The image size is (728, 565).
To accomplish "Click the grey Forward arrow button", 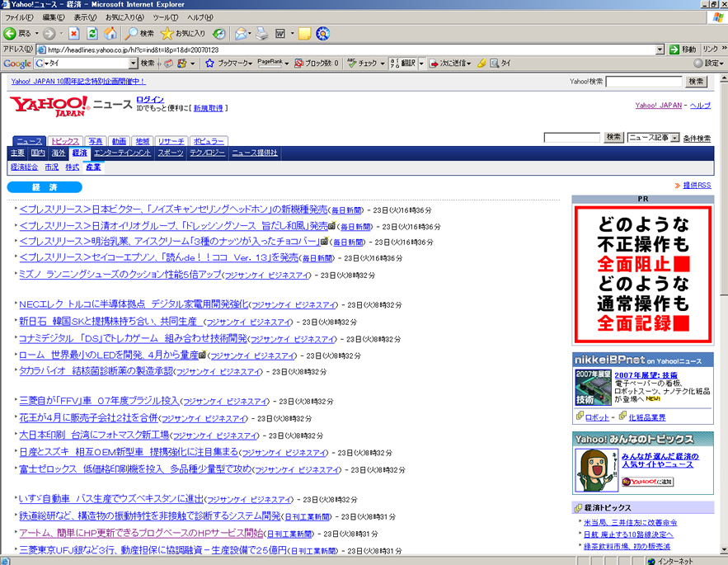I will [49, 34].
